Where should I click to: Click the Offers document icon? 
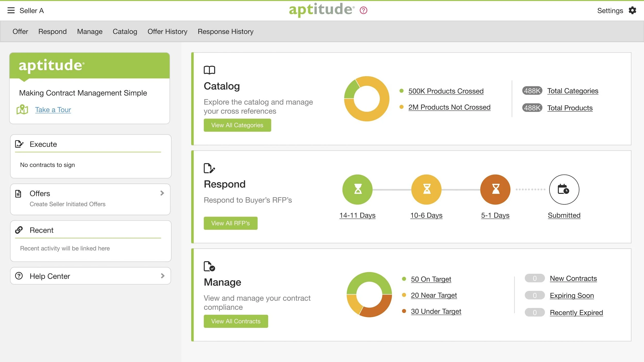[18, 193]
